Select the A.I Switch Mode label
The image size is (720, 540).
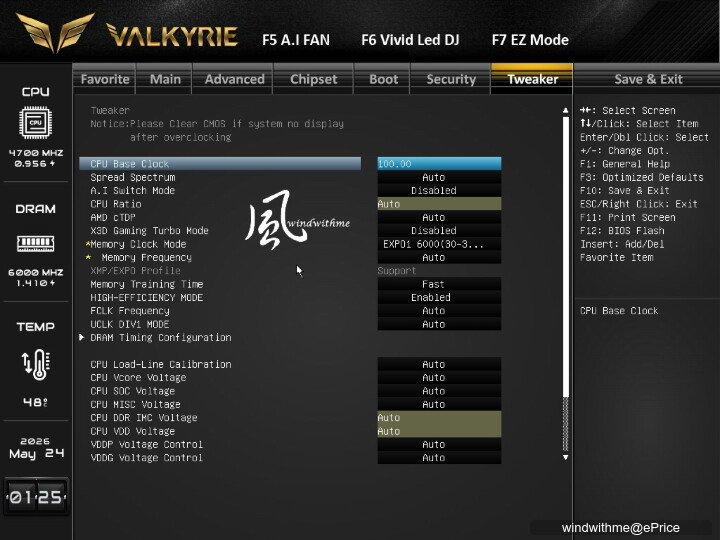pyautogui.click(x=132, y=191)
